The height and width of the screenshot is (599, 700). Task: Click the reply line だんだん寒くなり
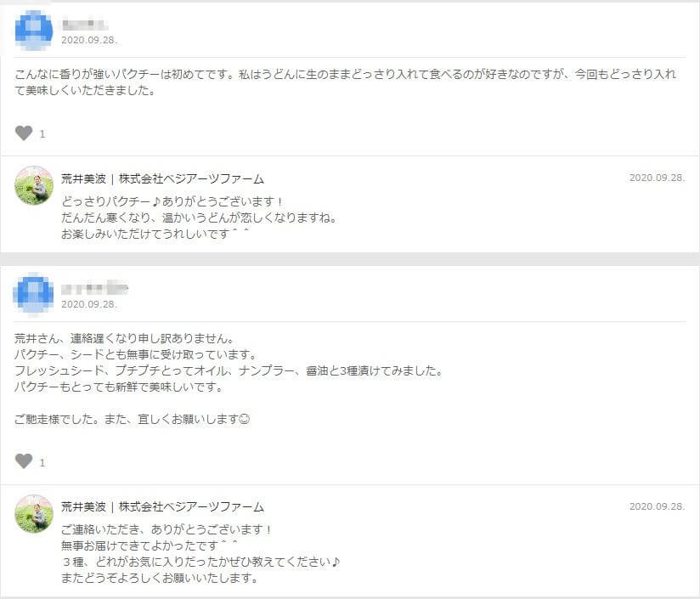(x=199, y=218)
